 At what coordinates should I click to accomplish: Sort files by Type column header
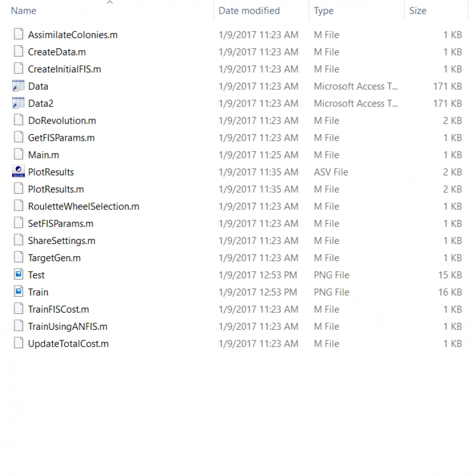[323, 11]
